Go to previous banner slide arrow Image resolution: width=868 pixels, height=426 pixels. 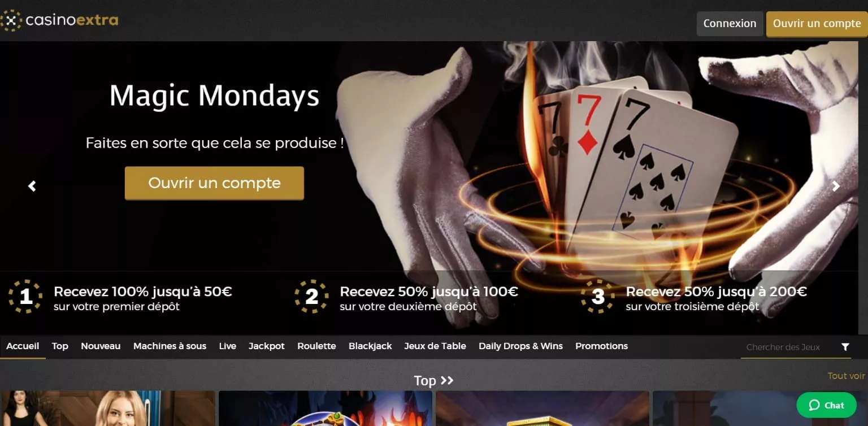[32, 186]
